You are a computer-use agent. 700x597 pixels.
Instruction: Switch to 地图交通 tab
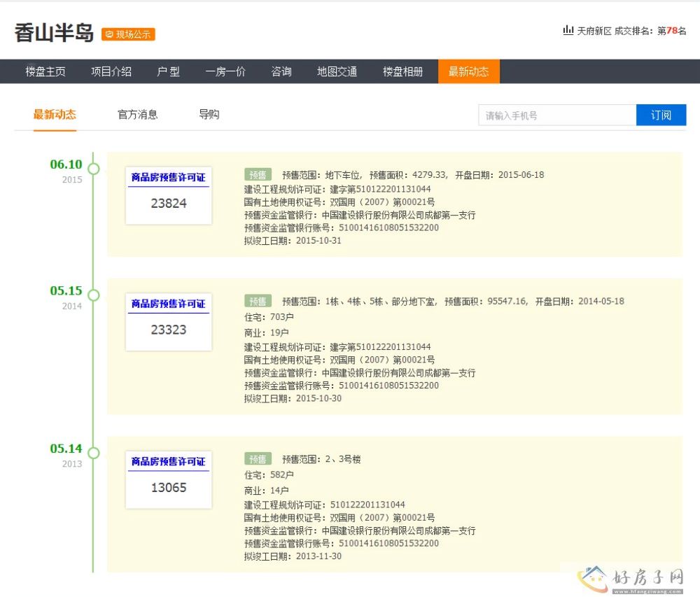(x=337, y=71)
